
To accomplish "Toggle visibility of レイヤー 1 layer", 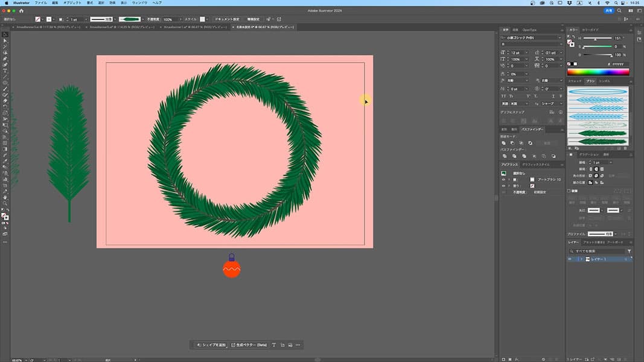I will [570, 259].
